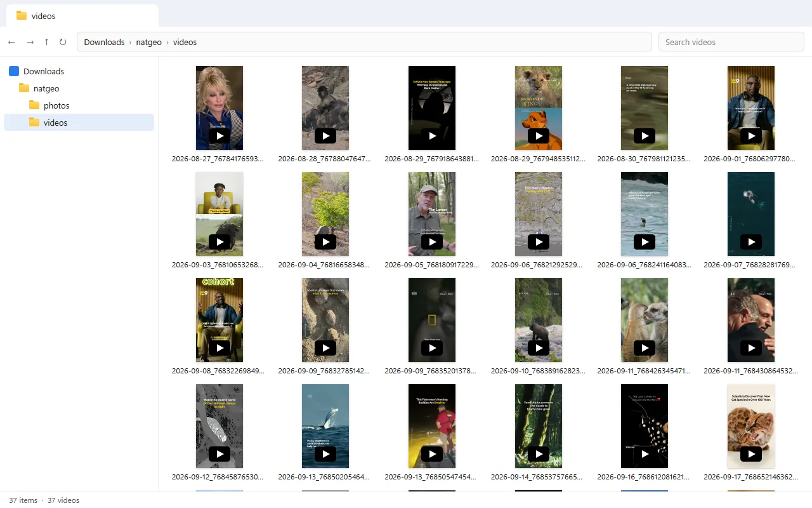The height and width of the screenshot is (508, 812).
Task: Select video 2026-08-29_767948535112 lion thumbnail
Action: [x=539, y=108]
